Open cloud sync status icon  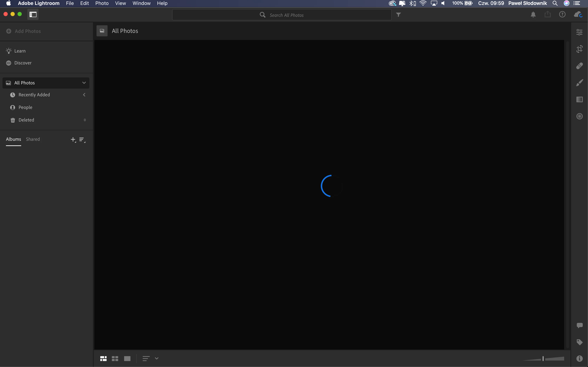[x=578, y=15]
